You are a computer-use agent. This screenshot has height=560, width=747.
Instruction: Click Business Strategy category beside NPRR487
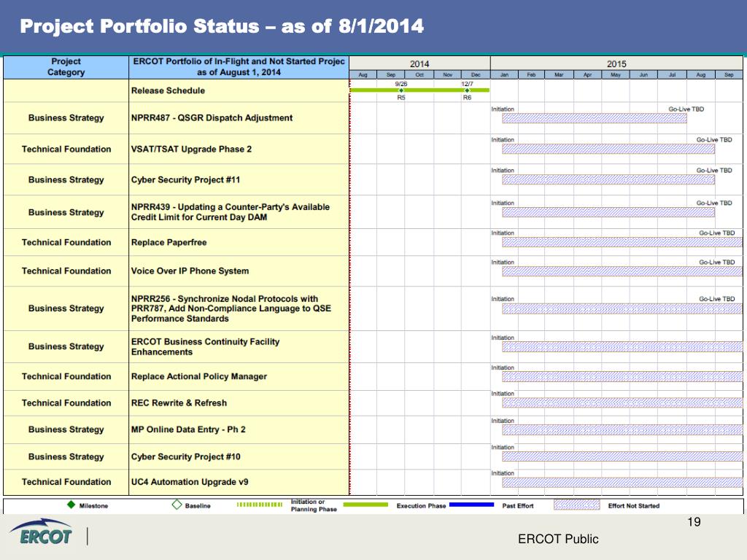[x=66, y=118]
